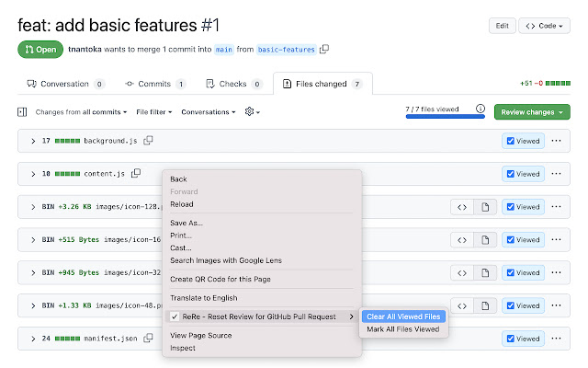Screen dimensions: 588x368
Task: Choose Clear All Viewed Files
Action: 403,316
